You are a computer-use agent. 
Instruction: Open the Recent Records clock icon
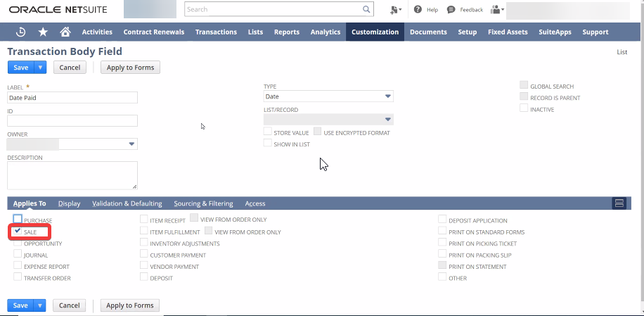coord(20,32)
